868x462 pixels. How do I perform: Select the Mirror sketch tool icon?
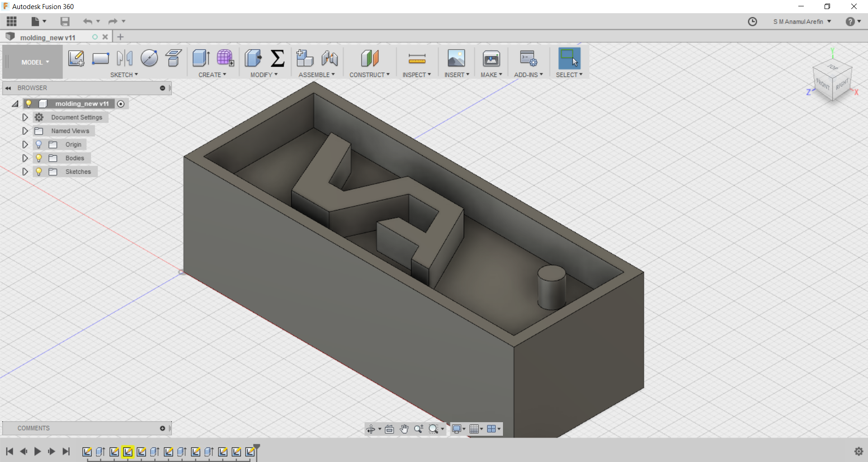[x=125, y=58]
